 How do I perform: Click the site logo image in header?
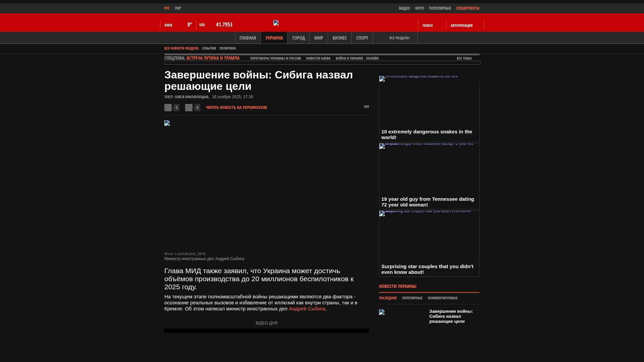(x=276, y=23)
